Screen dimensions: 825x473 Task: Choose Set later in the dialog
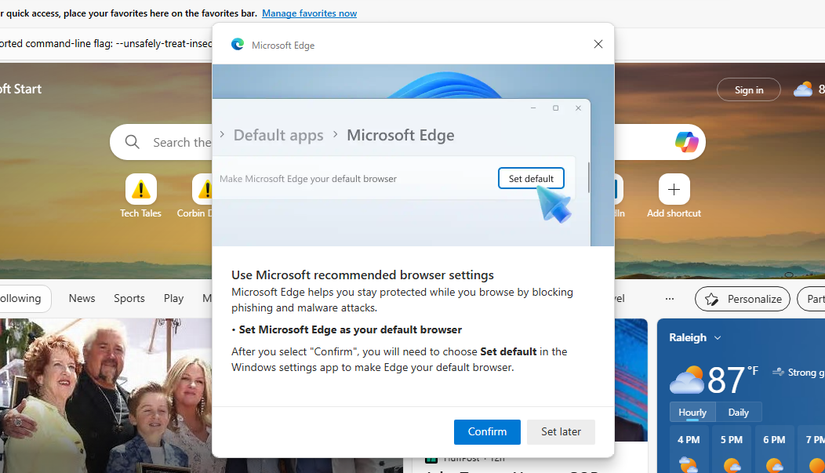click(561, 431)
